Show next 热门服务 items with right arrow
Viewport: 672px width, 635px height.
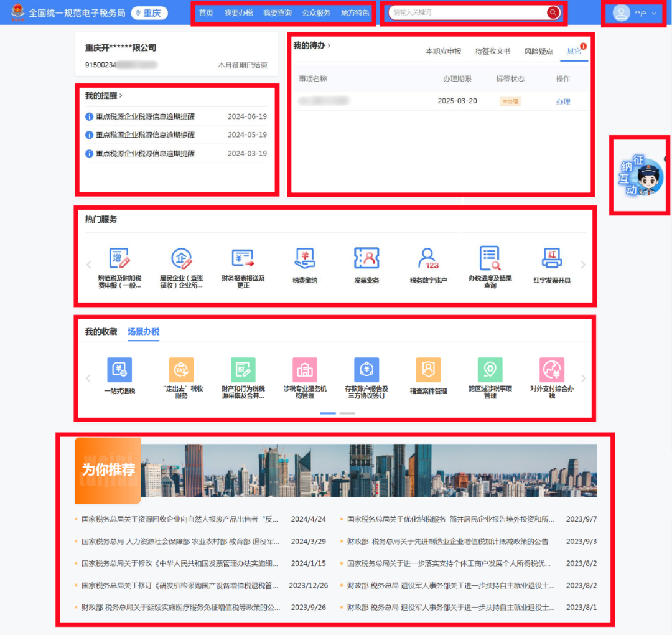pyautogui.click(x=583, y=265)
